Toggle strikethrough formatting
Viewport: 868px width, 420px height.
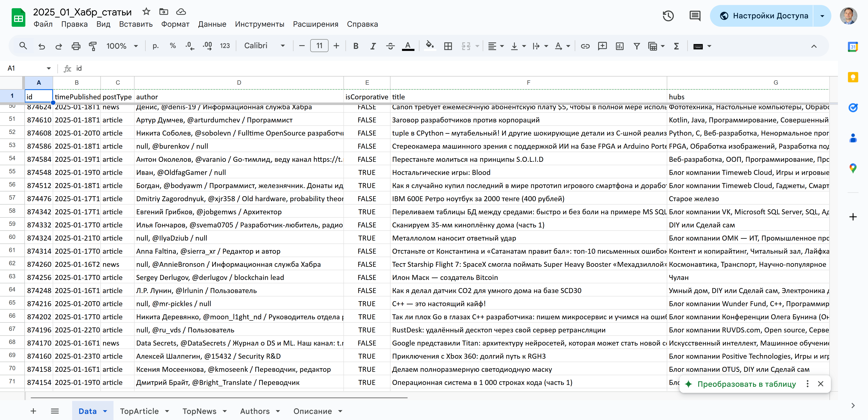click(390, 46)
